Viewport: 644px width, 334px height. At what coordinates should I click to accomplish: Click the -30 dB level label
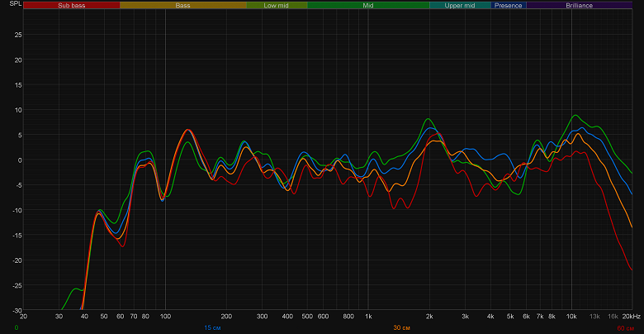pos(17,310)
